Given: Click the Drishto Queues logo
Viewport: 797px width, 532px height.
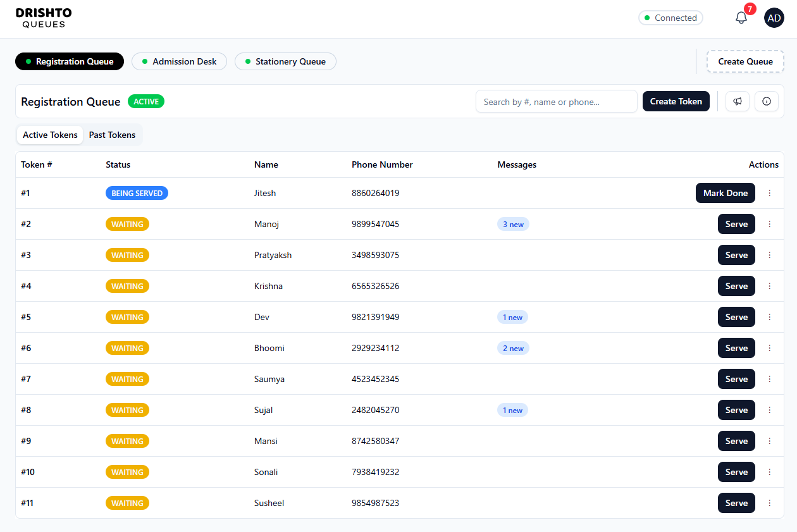Looking at the screenshot, I should [43, 18].
